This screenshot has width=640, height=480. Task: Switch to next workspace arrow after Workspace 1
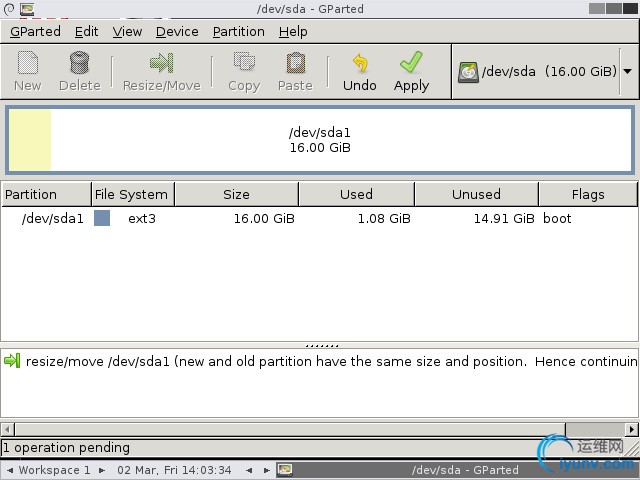coord(102,470)
